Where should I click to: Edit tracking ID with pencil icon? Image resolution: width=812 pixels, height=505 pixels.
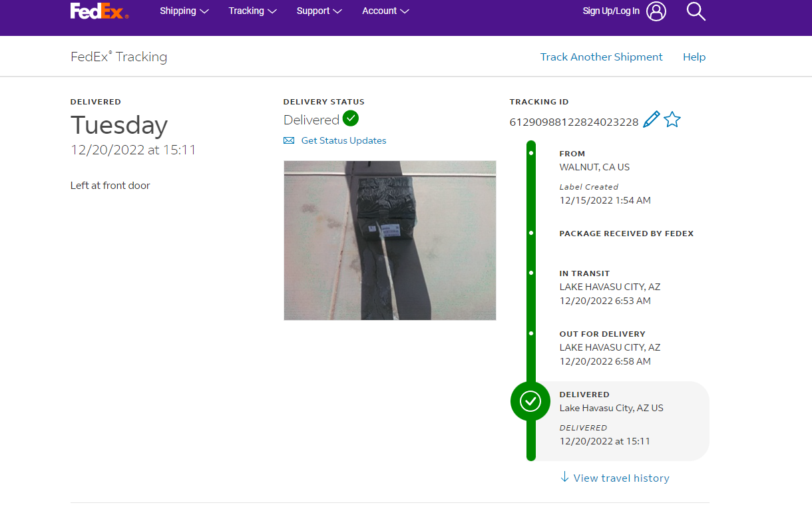[x=651, y=120]
